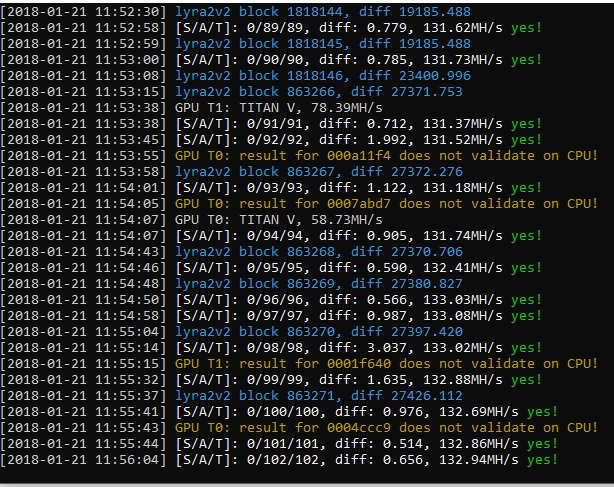Select the lyra2v2 block 863270 line
This screenshot has height=487, width=614.
coord(231,332)
